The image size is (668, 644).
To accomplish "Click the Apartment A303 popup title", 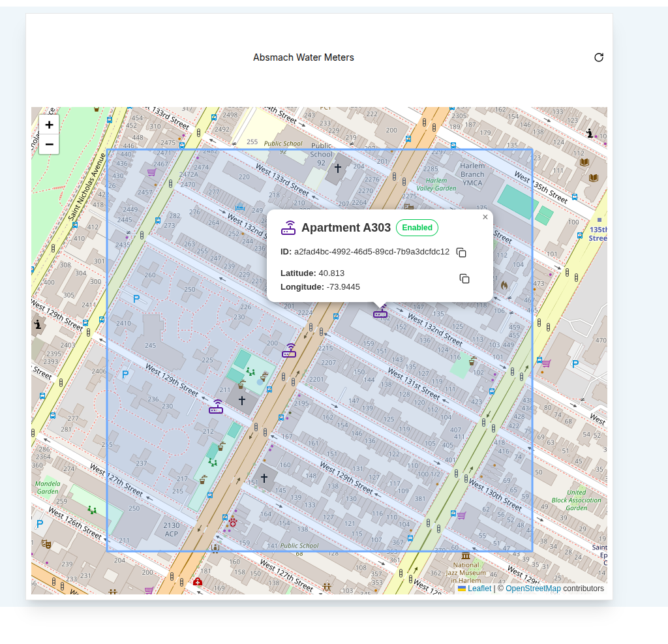I will pyautogui.click(x=346, y=228).
